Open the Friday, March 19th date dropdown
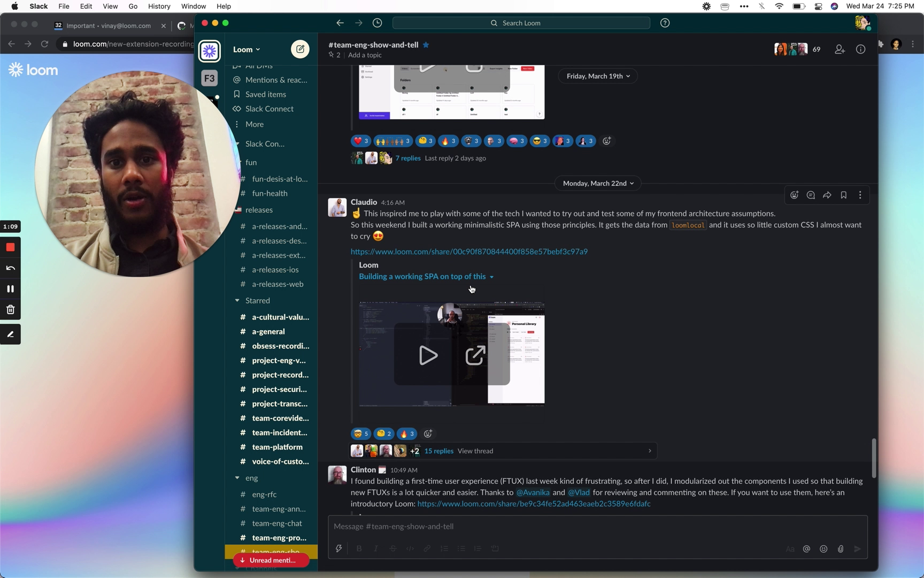 598,76
